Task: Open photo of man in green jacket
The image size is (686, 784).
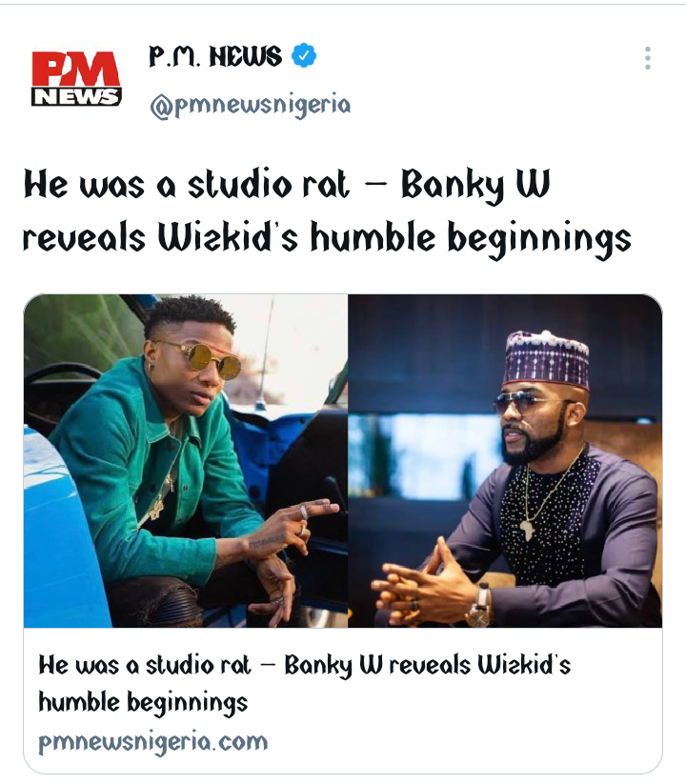Action: [x=186, y=460]
